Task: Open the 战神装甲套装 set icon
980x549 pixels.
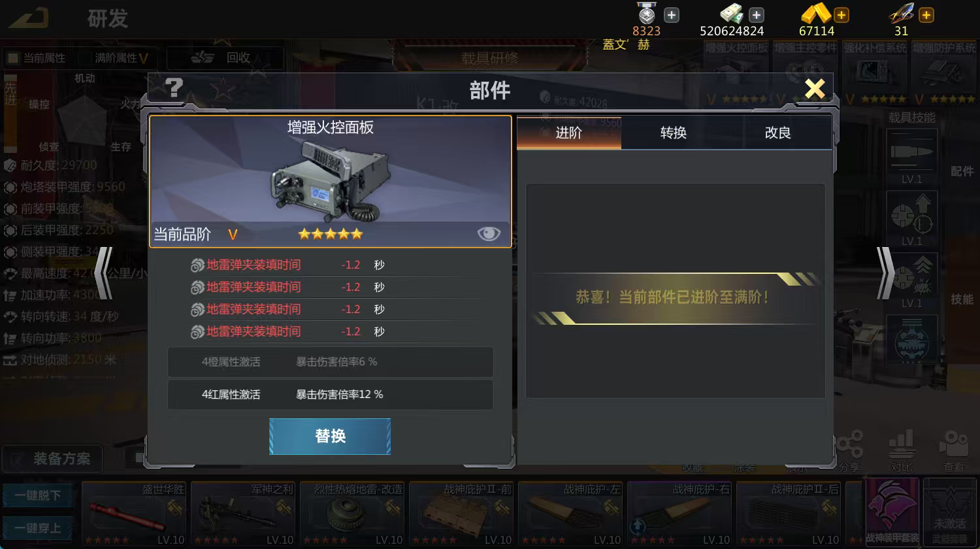Action: 892,512
